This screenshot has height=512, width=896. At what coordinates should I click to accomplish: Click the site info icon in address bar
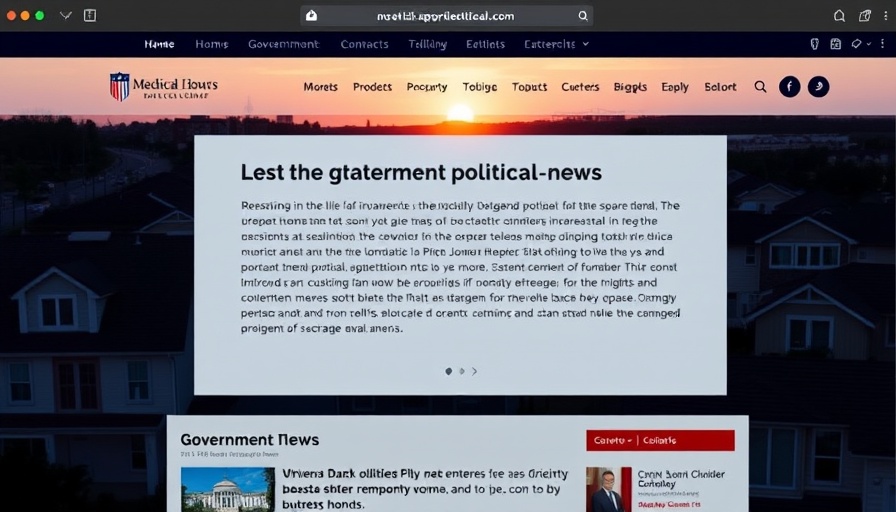311,16
